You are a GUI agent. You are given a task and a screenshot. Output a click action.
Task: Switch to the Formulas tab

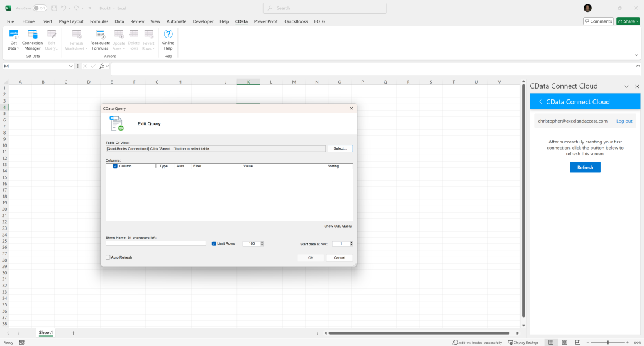pyautogui.click(x=99, y=21)
